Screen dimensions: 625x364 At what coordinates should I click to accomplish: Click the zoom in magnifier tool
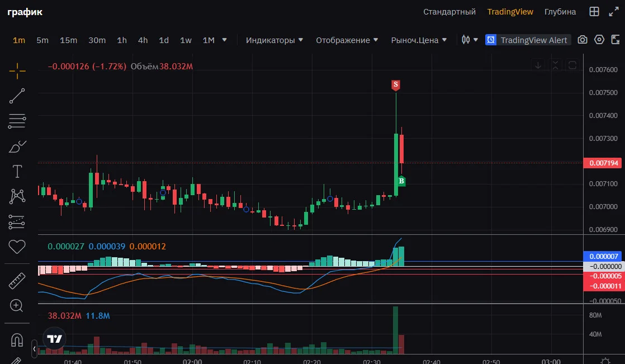(x=17, y=306)
